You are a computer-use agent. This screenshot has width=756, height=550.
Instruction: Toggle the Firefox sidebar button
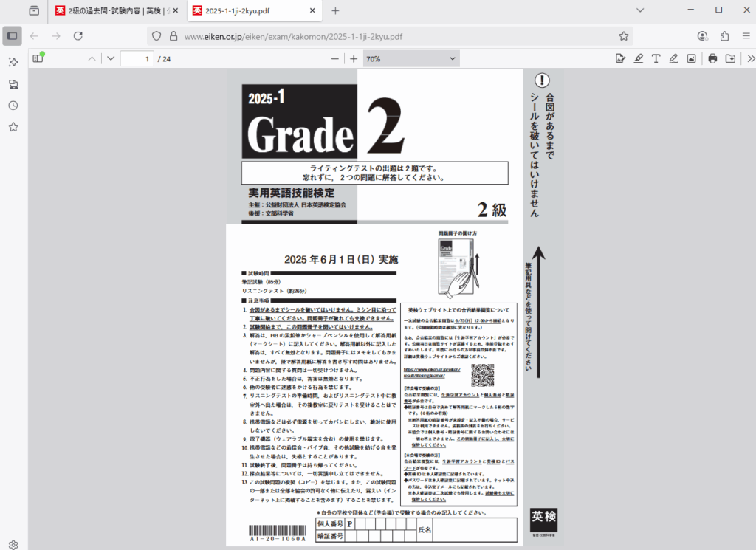(x=12, y=36)
